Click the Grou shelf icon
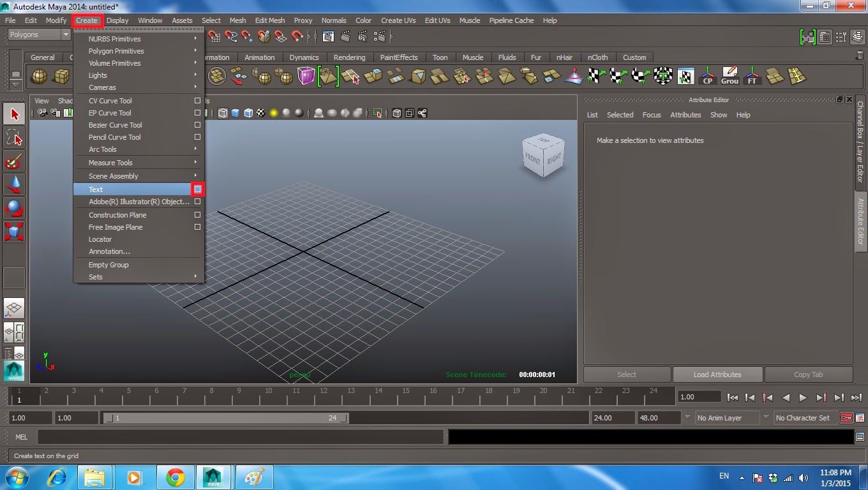 pos(730,77)
